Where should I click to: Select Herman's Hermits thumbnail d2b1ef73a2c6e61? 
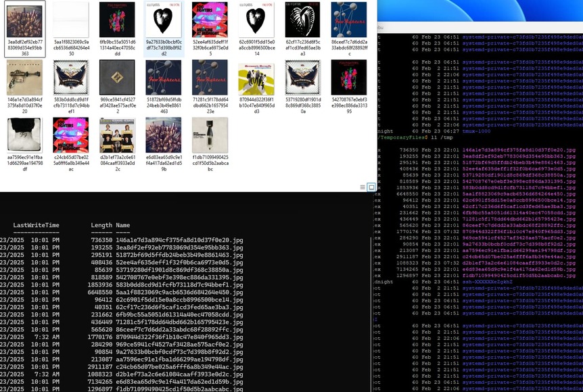click(x=118, y=144)
